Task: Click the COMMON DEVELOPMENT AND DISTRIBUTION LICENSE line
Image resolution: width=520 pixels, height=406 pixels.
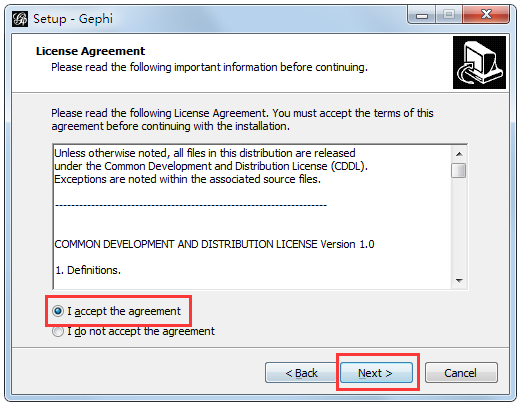Action: coord(214,244)
